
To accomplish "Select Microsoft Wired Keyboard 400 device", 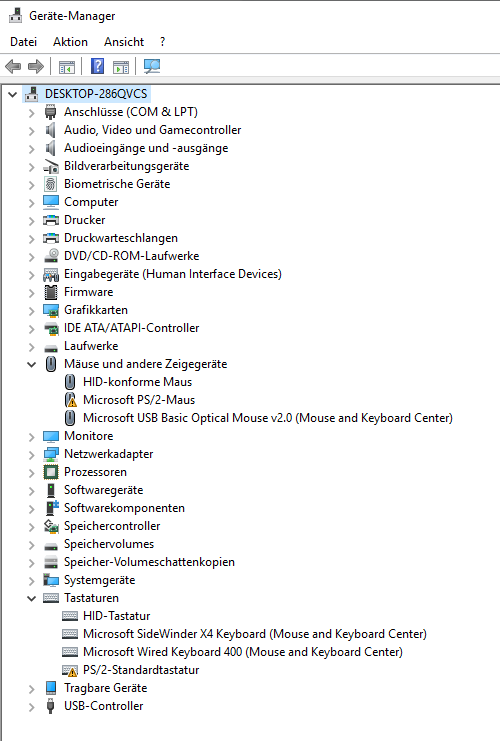I will click(243, 652).
